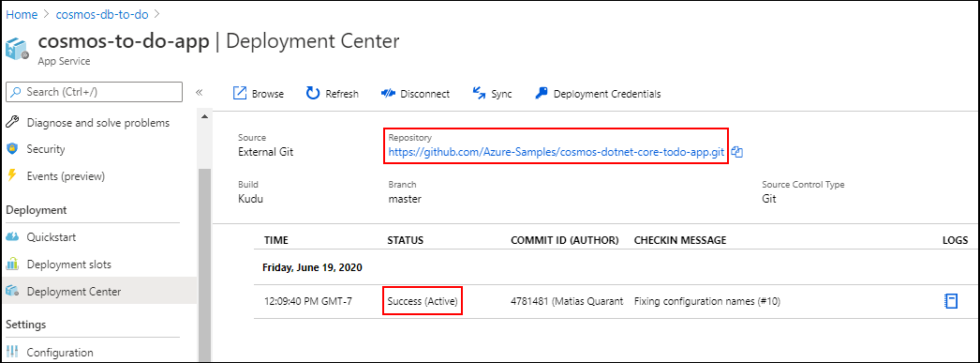
Task: Open cosmos-db-to-do breadcrumb link
Action: click(x=102, y=14)
